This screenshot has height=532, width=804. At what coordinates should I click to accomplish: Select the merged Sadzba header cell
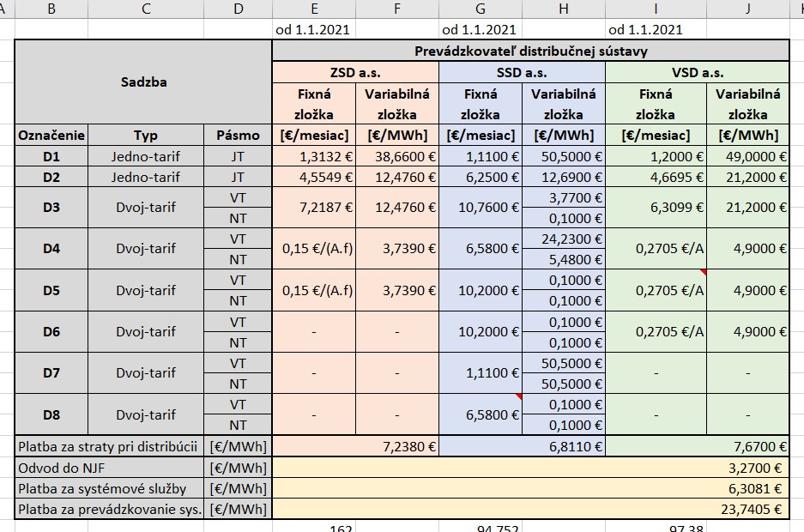pos(143,82)
